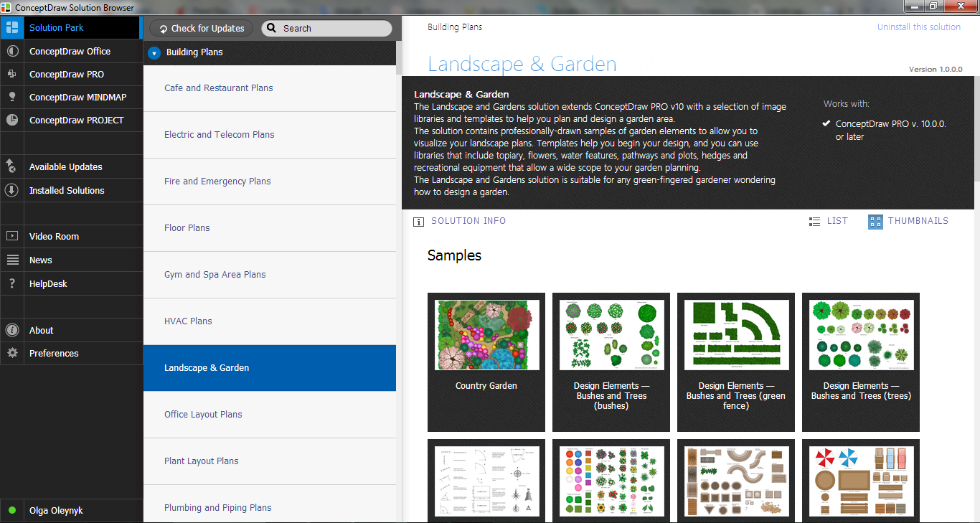Image resolution: width=980 pixels, height=523 pixels.
Task: Click the Uninstall this solution link
Action: [x=919, y=27]
